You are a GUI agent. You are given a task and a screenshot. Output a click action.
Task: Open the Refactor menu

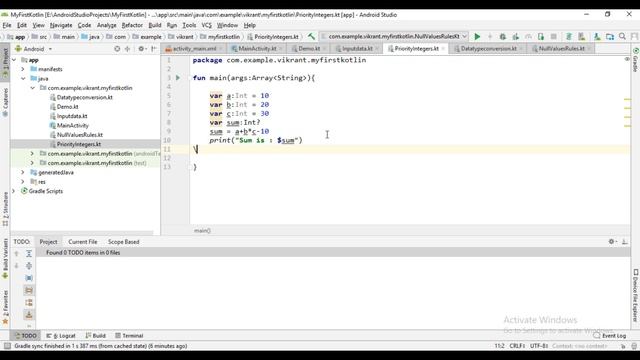(x=132, y=25)
